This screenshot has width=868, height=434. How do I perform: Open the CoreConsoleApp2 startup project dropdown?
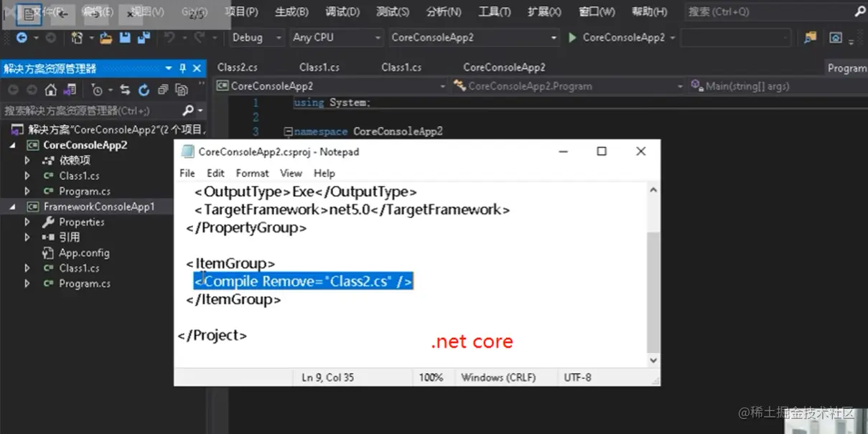point(474,37)
